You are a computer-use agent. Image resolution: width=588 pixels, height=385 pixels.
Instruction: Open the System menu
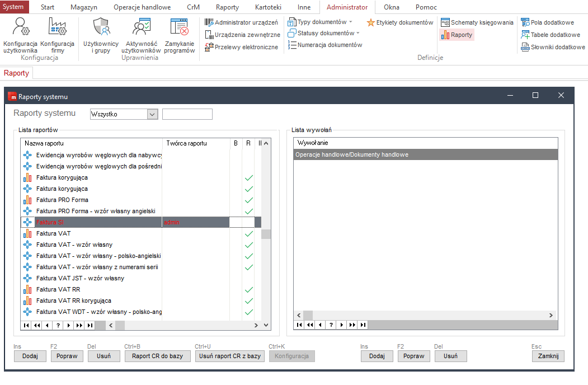(x=13, y=7)
